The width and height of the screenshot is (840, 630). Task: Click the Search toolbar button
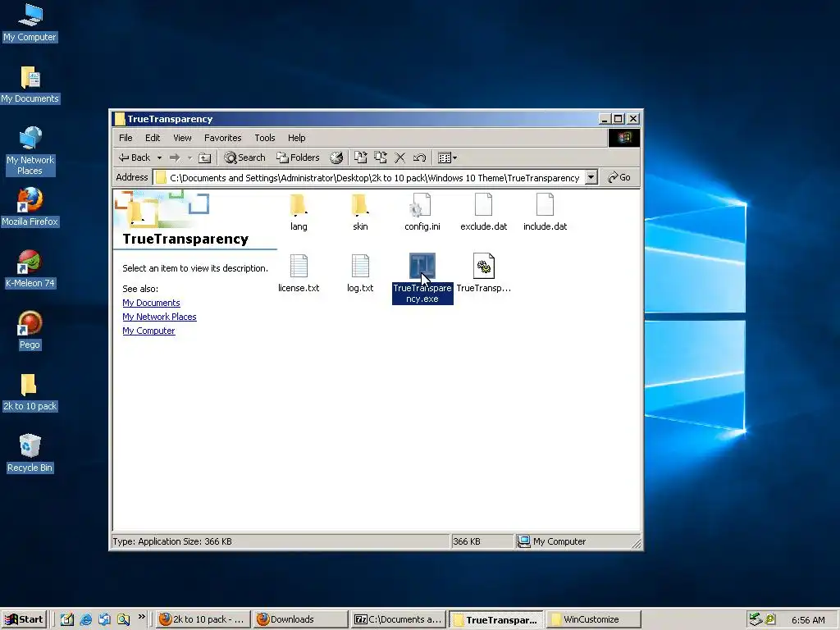[244, 157]
